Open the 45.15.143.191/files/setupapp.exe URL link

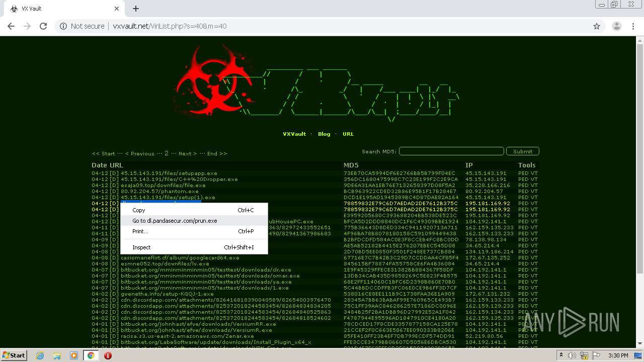[x=169, y=173]
